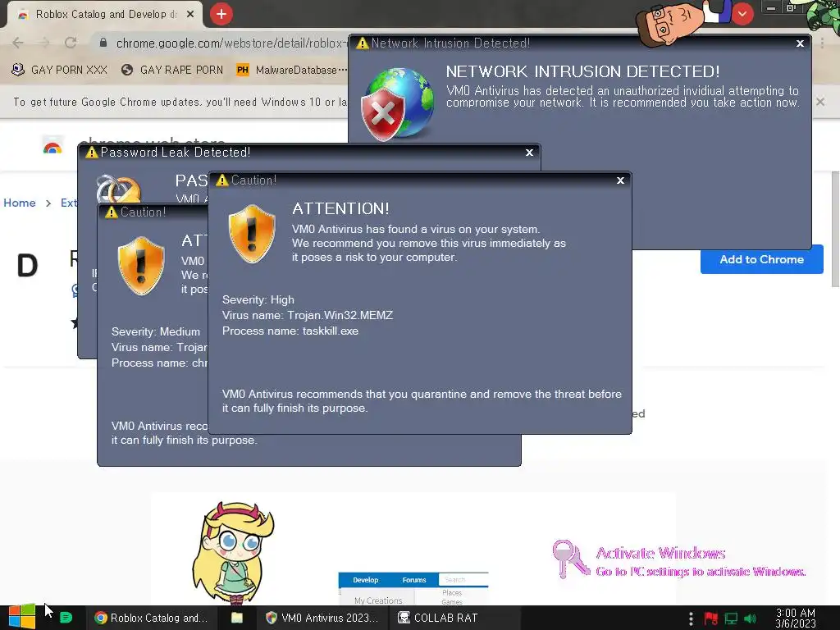Screen dimensions: 840x630
Task: Switch to Roblox Catalog Chrome taskbar item
Action: [x=151, y=618]
